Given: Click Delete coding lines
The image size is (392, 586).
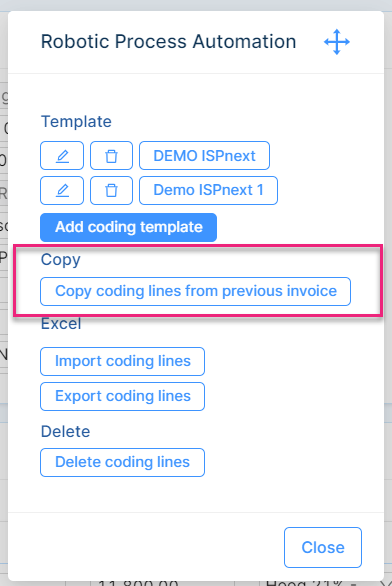Looking at the screenshot, I should tap(123, 463).
